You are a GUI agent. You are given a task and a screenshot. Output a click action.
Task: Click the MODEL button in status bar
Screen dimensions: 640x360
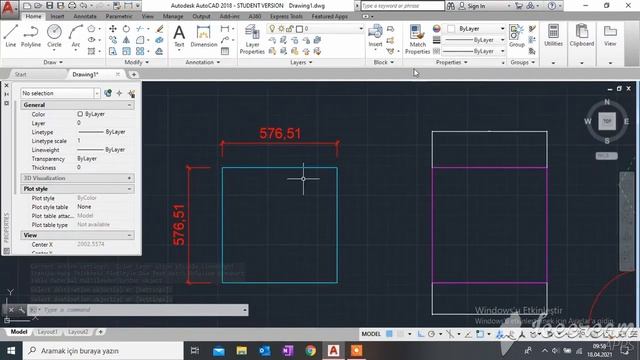tap(371, 334)
